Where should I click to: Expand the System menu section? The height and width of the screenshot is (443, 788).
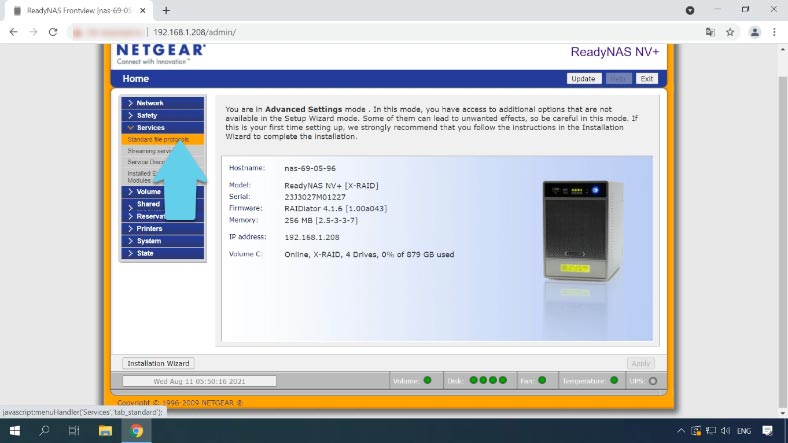tap(163, 241)
